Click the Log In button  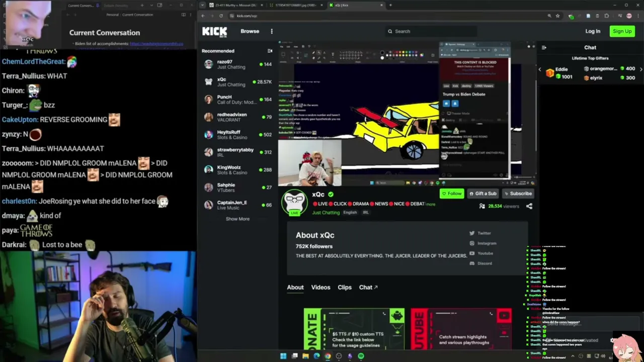click(x=593, y=31)
